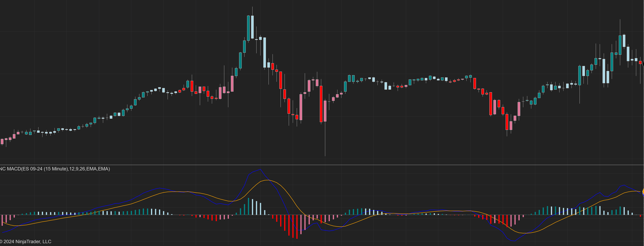Viewport: 644px width, 246px height.
Task: Click the divider between price and MACD panels
Action: coord(322,165)
